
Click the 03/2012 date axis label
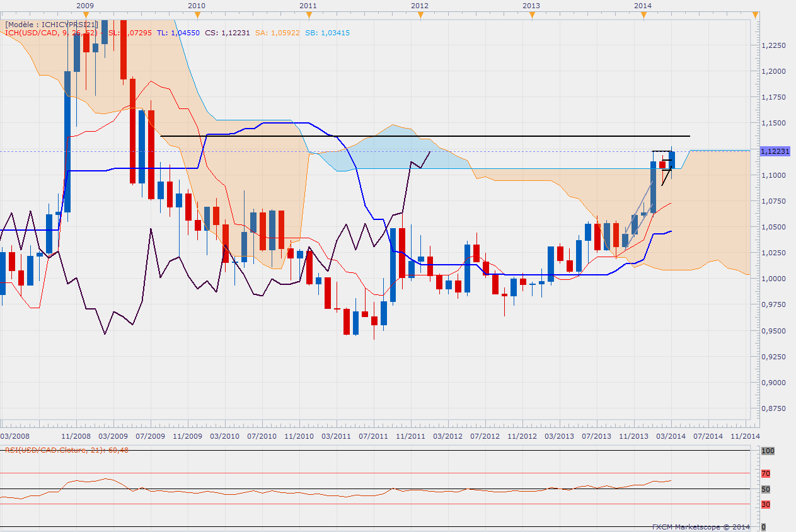tap(448, 436)
